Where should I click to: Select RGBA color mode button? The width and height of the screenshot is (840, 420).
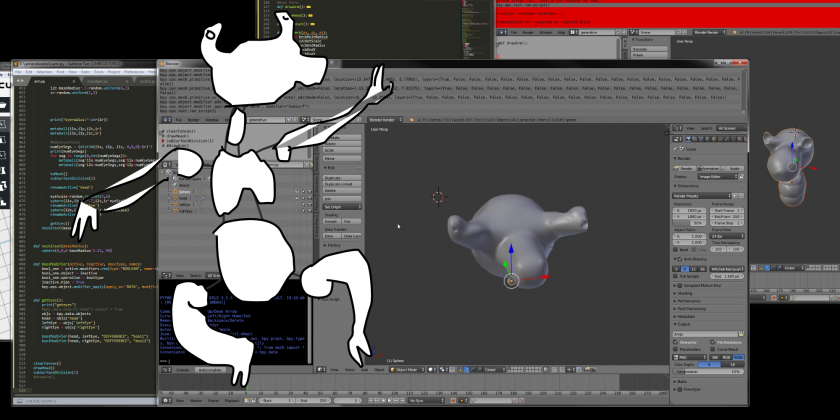click(738, 357)
